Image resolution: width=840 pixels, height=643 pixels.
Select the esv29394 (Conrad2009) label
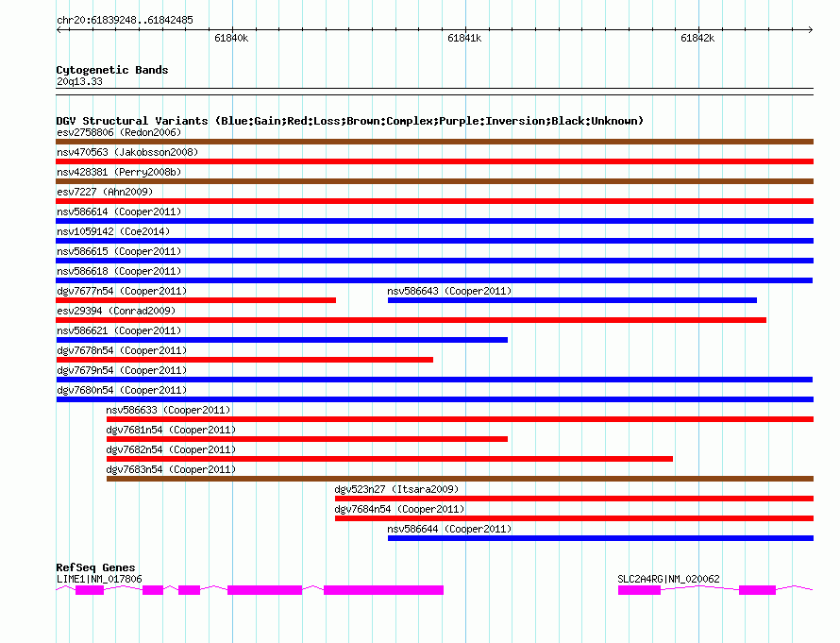pyautogui.click(x=116, y=311)
